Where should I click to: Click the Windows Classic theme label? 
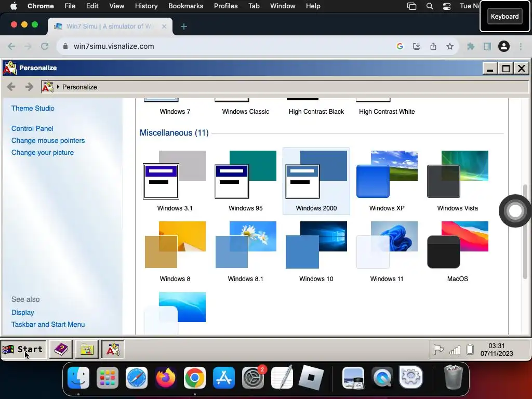[245, 112]
